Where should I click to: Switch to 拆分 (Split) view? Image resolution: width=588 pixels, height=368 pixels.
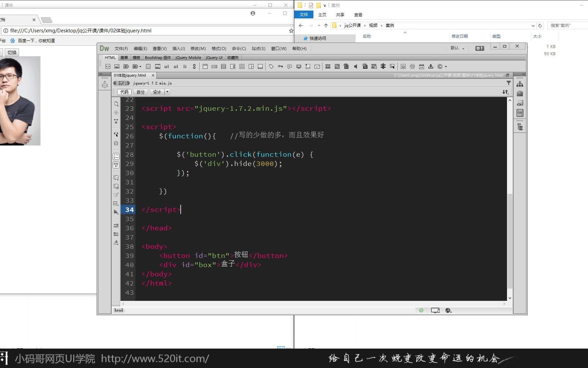pyautogui.click(x=141, y=92)
